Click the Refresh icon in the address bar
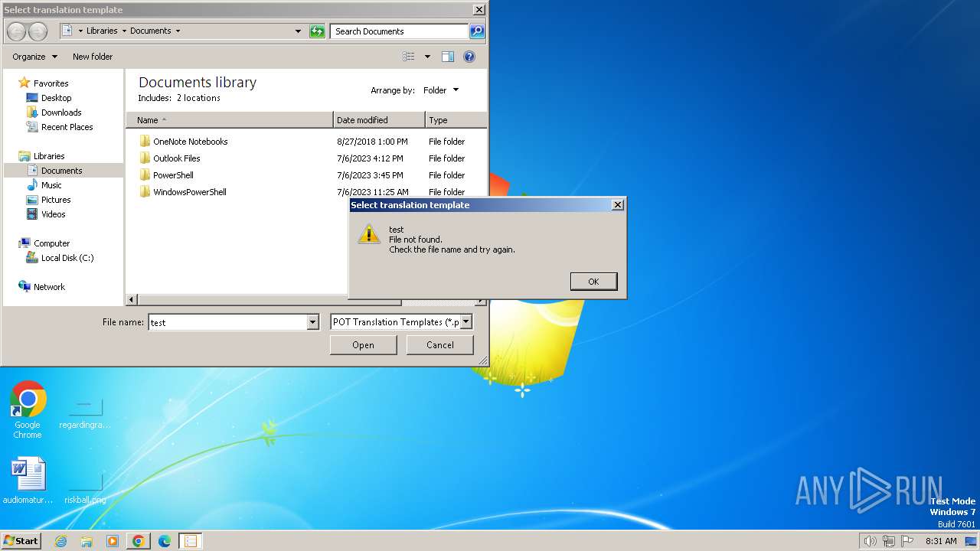 pyautogui.click(x=317, y=31)
